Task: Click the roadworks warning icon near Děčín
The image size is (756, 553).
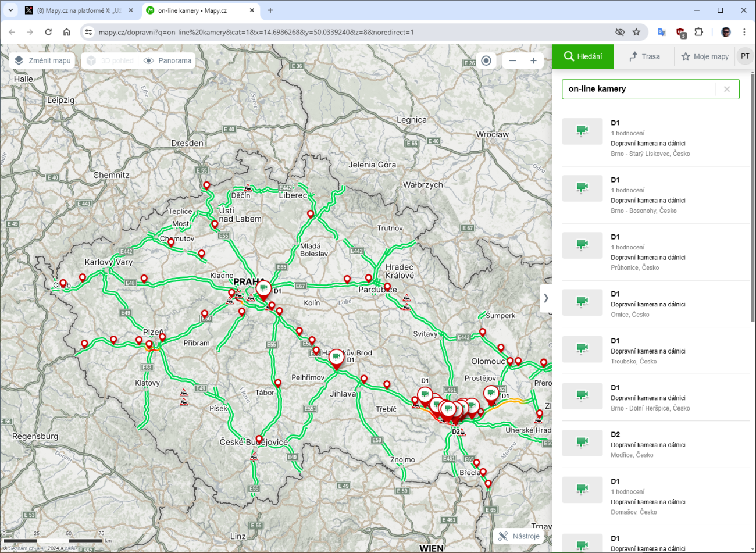Action: [x=248, y=188]
